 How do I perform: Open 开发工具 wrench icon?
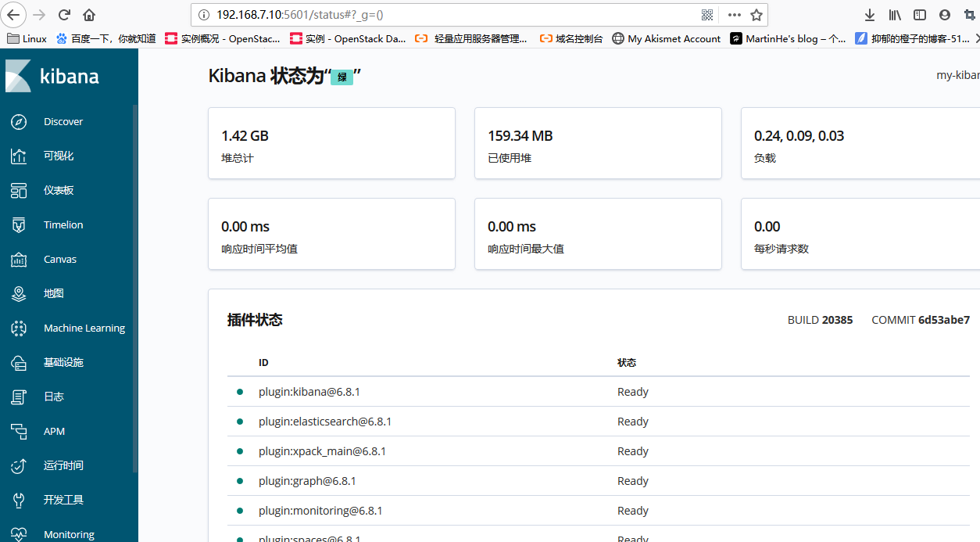(x=19, y=501)
